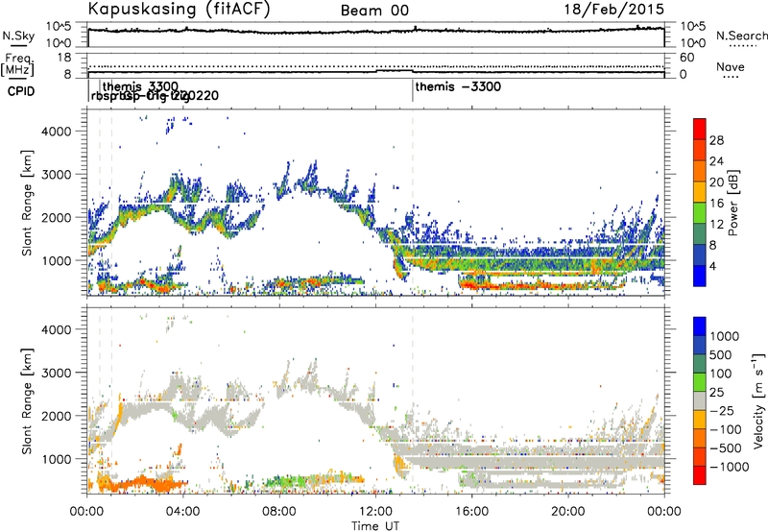Click the -500 tick on Velocity colorbar

point(726,448)
